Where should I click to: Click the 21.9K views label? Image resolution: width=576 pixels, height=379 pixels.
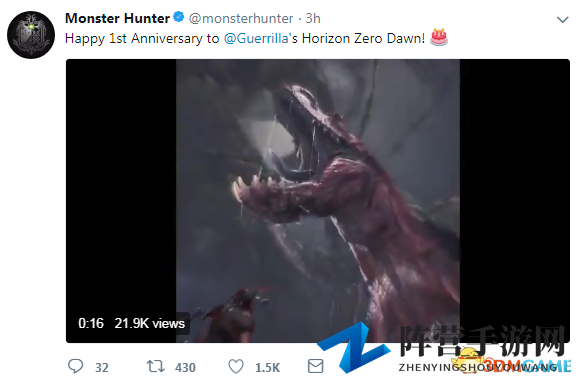coord(150,323)
